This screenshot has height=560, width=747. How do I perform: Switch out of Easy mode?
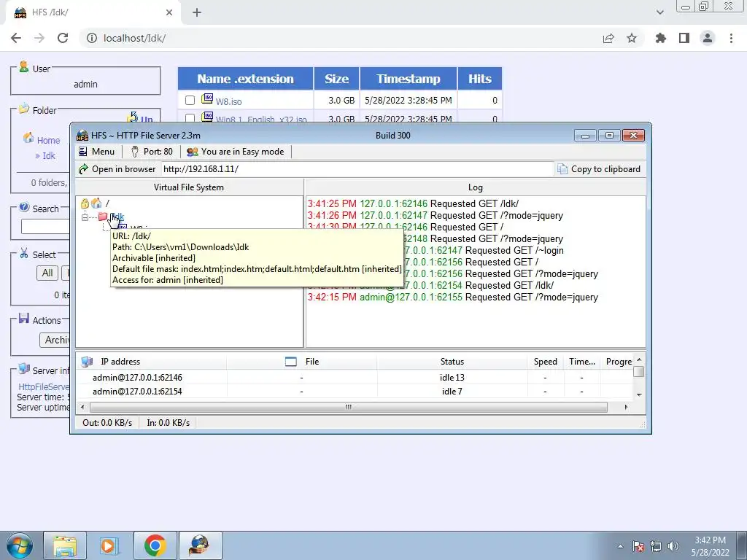point(236,152)
